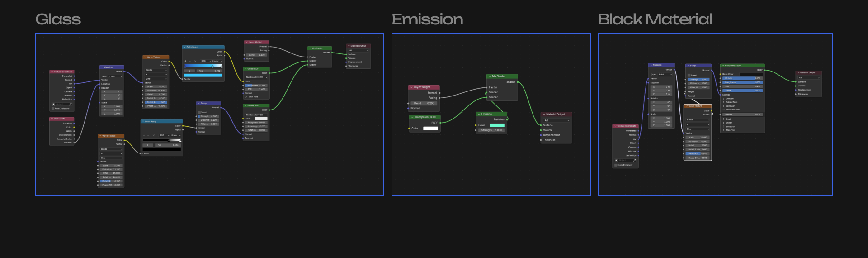This screenshot has height=258, width=868.
Task: Click the Emission section heading
Action: 427,19
